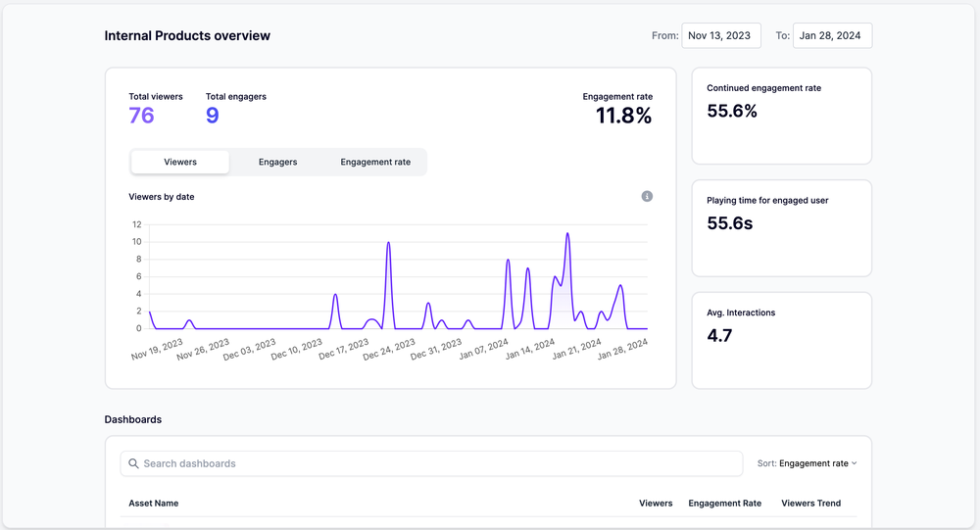Screen dimensions: 980x530
Task: Select the Viewers tab
Action: pos(180,162)
